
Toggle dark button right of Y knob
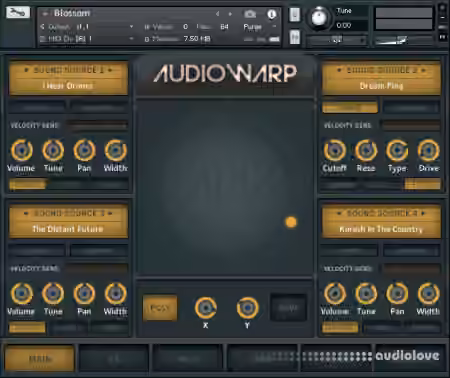click(x=288, y=308)
